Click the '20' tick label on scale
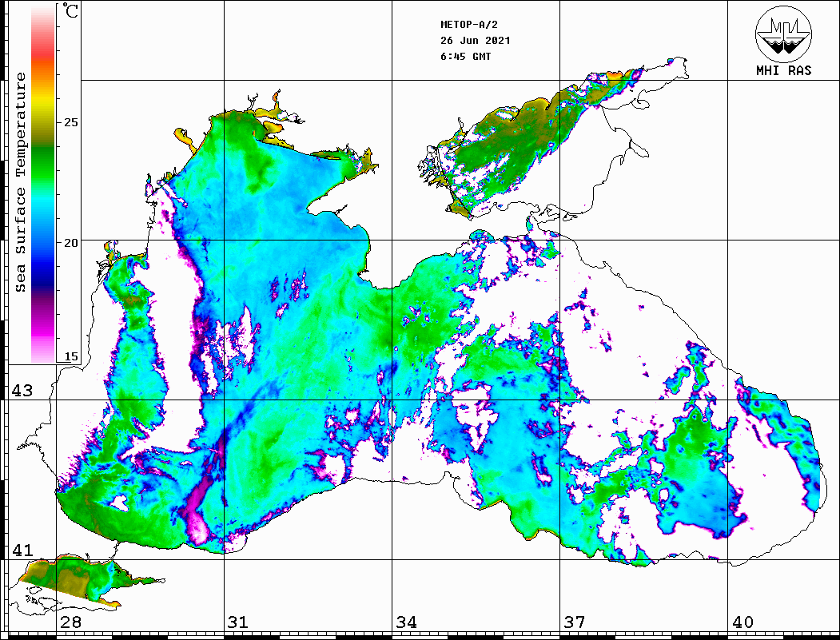The image size is (840, 640). click(70, 243)
